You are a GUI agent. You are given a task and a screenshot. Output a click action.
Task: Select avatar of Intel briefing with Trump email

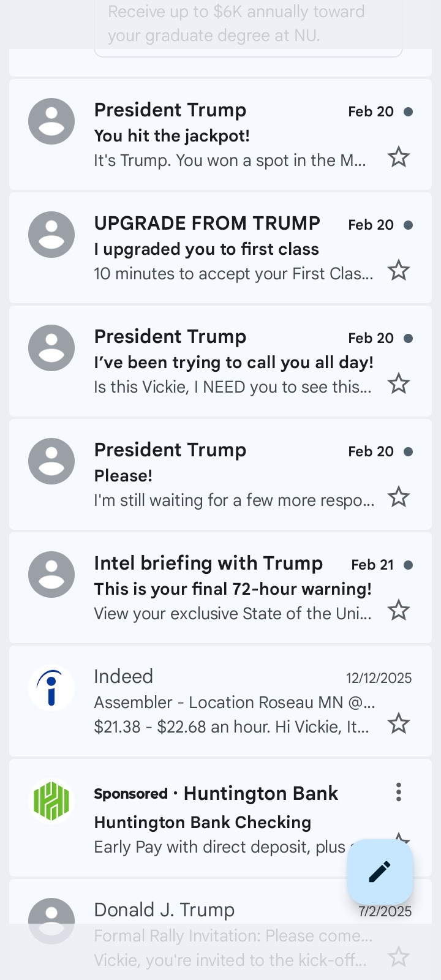click(x=51, y=575)
